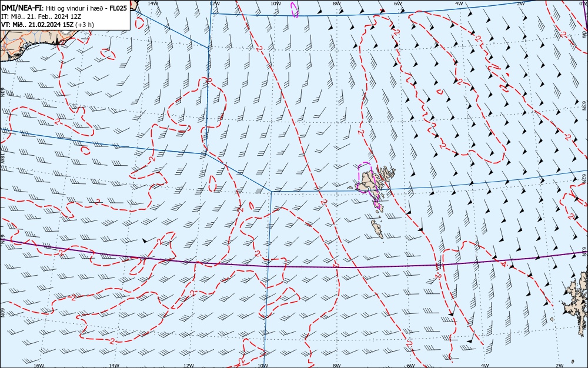Click the 10W longitude label on the bottom edge
This screenshot has width=588, height=368.
pyautogui.click(x=263, y=366)
